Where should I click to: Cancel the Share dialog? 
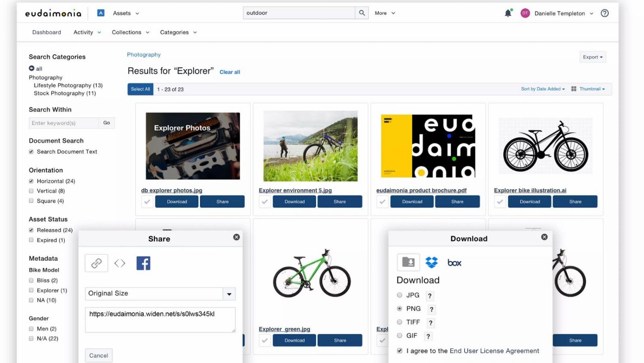click(x=99, y=355)
